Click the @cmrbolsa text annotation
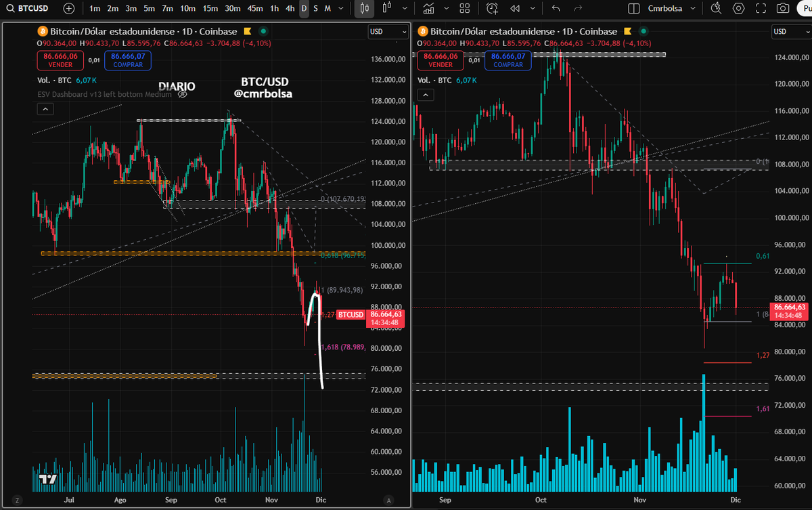The width and height of the screenshot is (812, 510). pos(263,94)
